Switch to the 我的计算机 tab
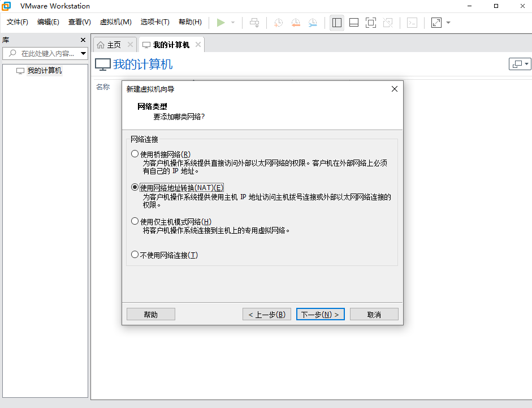 coord(171,45)
